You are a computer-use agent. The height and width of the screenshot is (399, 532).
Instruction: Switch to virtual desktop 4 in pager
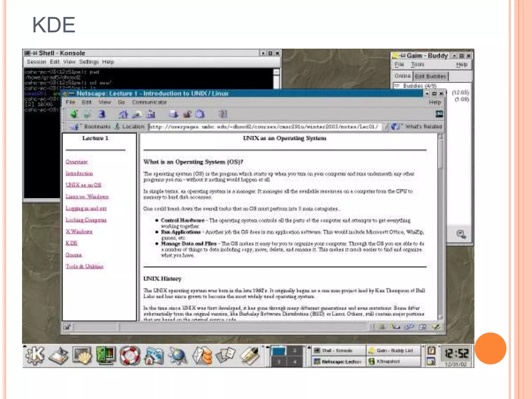coord(294,362)
